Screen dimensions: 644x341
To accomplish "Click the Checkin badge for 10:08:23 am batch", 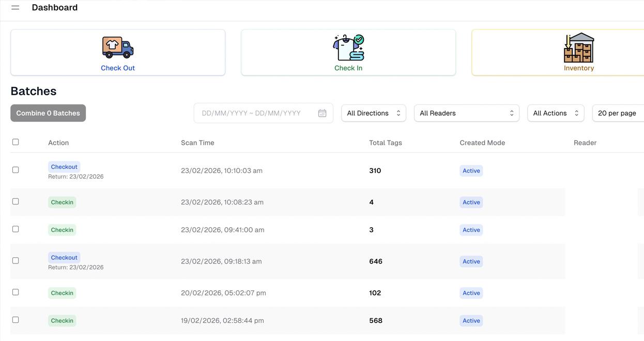I will pyautogui.click(x=62, y=203).
